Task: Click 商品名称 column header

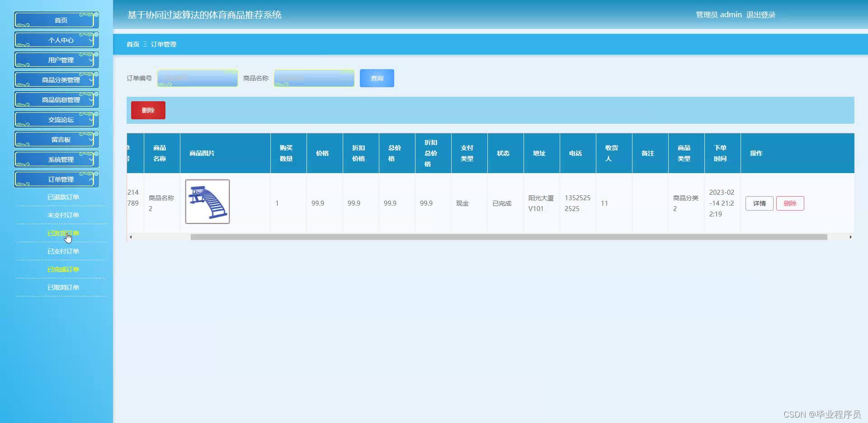Action: click(162, 153)
